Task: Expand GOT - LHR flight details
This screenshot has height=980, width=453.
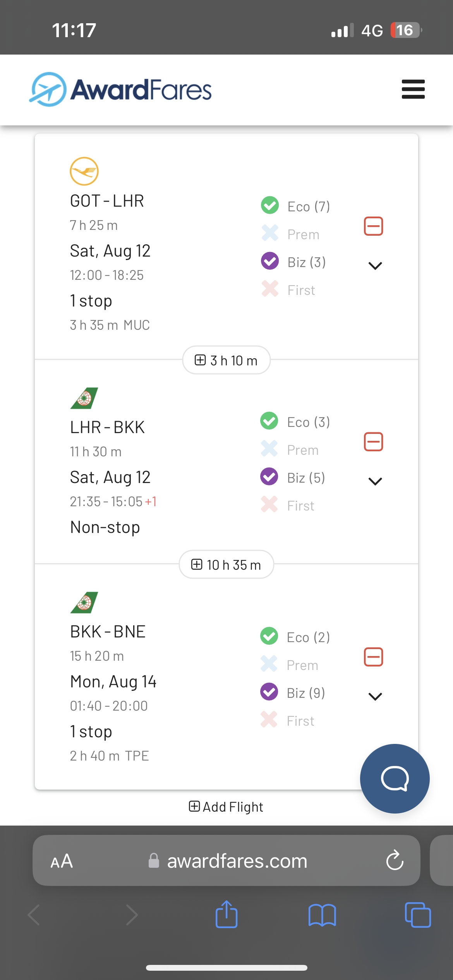Action: click(x=375, y=266)
